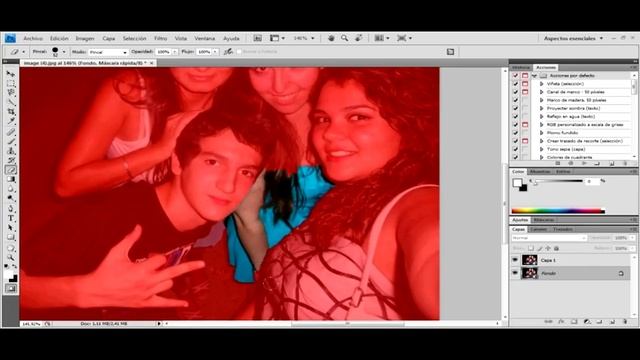Screen dimensions: 640x360
Task: Click the Rotate View tool in application bar
Action: coord(359,38)
